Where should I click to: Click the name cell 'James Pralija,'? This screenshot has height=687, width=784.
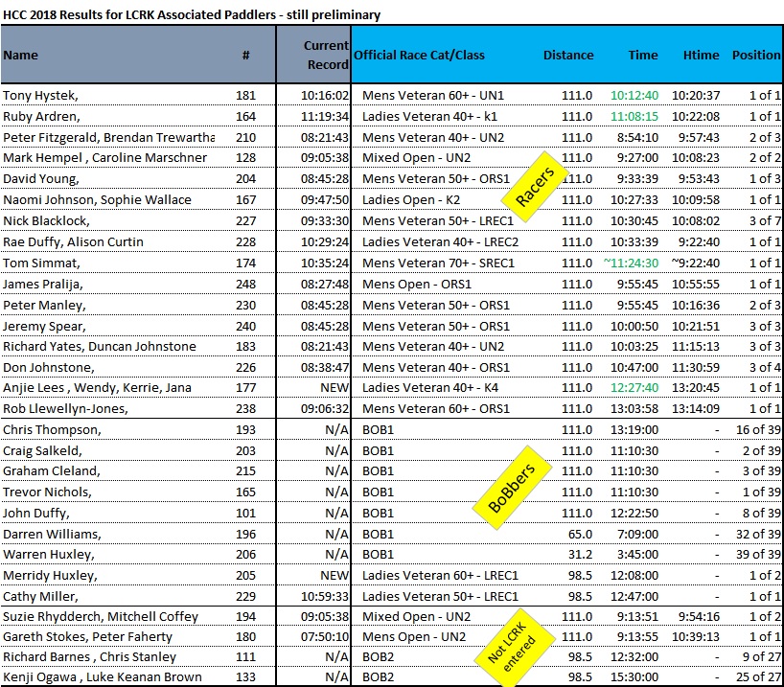click(x=43, y=284)
